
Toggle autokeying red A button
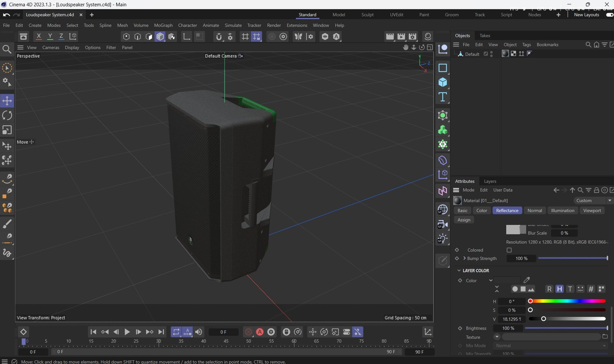pos(259,332)
